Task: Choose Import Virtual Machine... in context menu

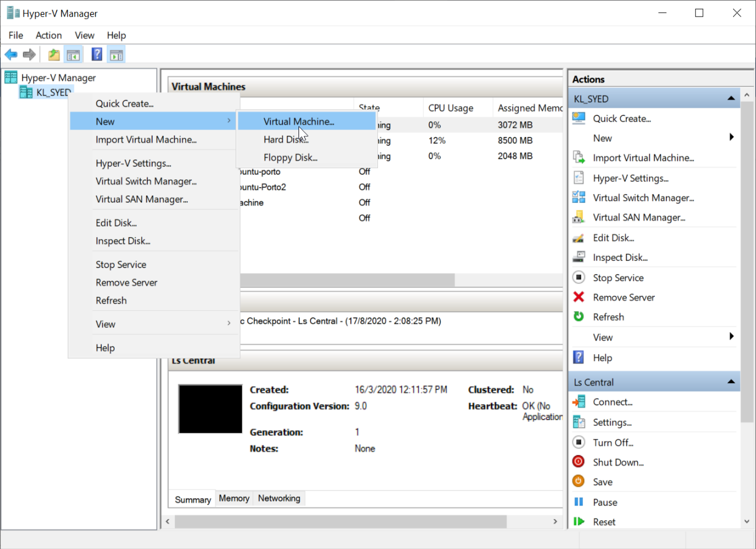Action: pyautogui.click(x=146, y=139)
